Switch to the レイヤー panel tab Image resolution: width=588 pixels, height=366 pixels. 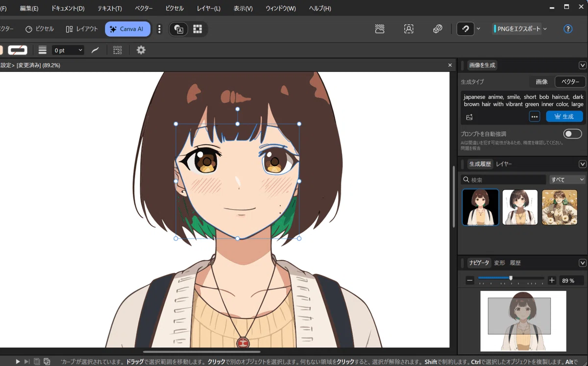tap(504, 164)
